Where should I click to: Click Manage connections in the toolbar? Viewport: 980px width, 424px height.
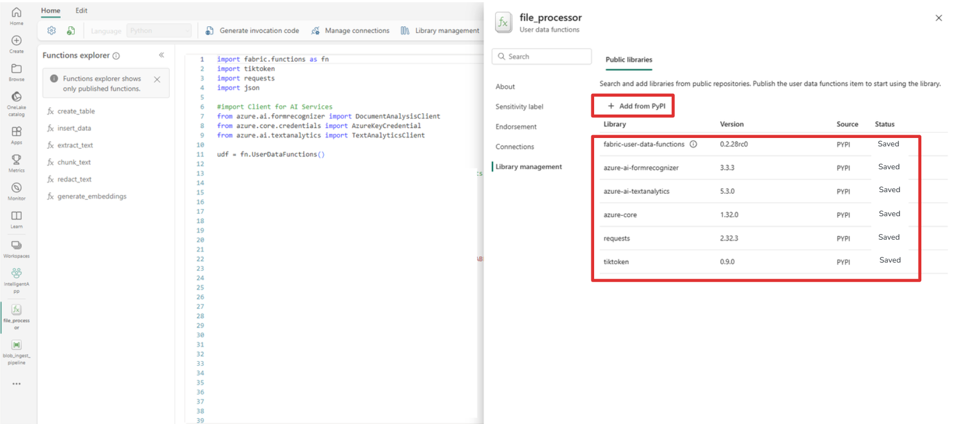tap(351, 31)
